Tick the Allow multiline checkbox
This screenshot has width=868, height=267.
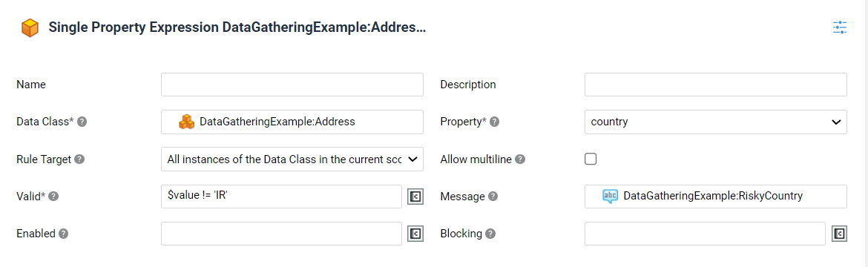(x=591, y=159)
